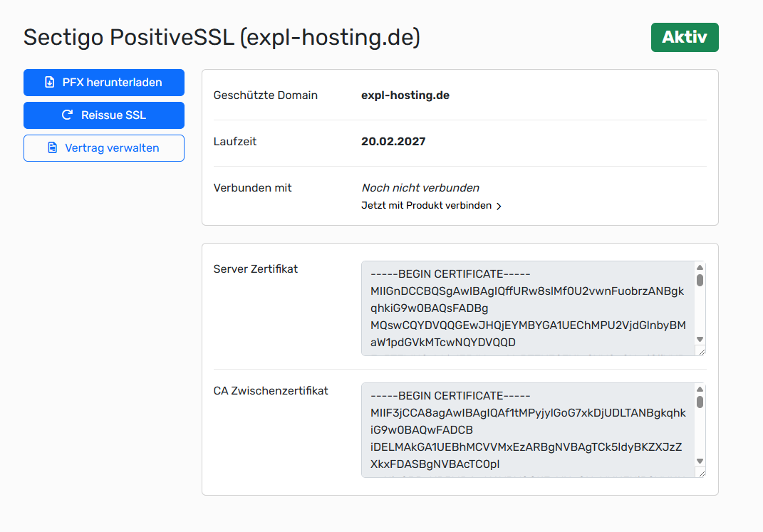Click the Sectigo PositiveSSL page heading
This screenshot has width=763, height=532.
coord(222,38)
